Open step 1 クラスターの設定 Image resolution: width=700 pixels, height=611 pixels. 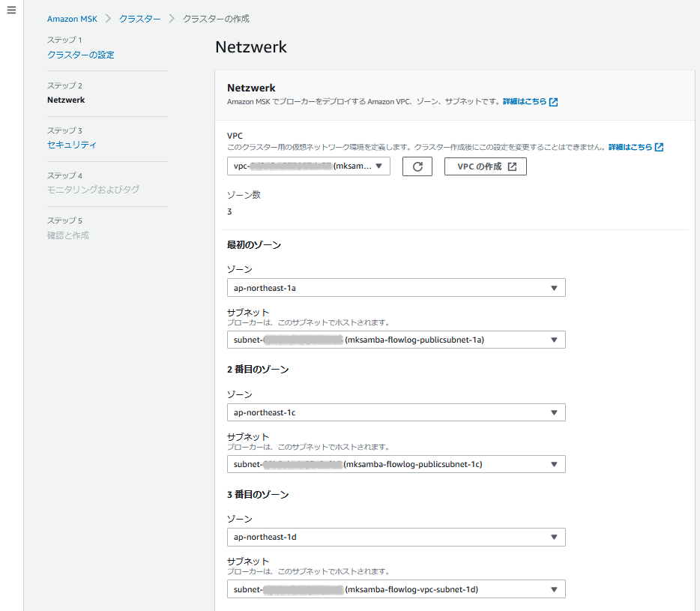(81, 55)
